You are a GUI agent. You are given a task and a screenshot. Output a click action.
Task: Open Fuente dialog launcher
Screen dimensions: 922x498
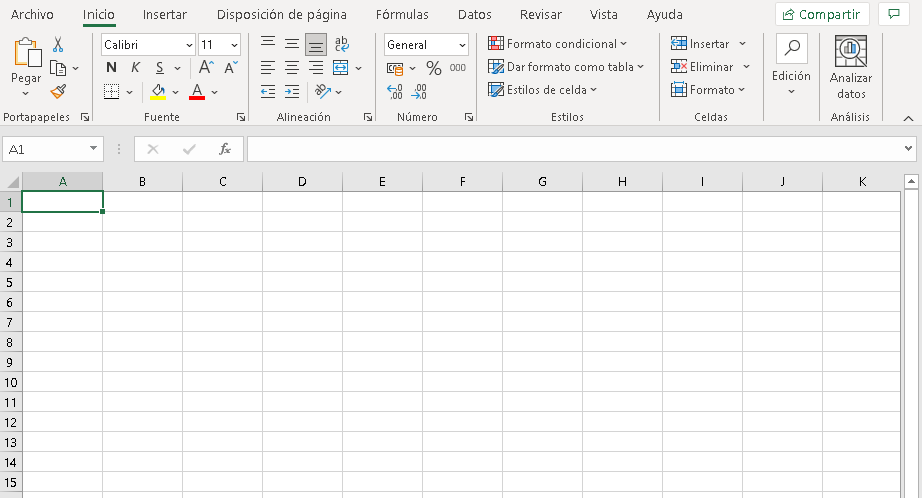point(240,118)
